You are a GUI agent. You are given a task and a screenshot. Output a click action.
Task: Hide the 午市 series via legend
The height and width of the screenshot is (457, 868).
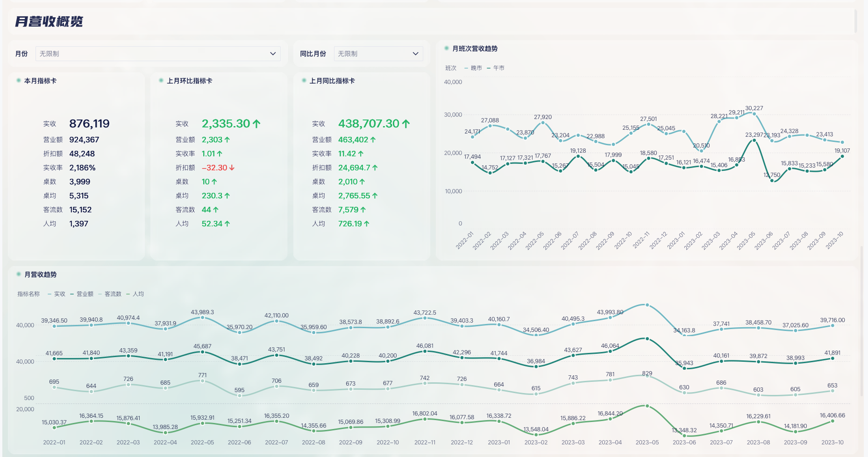click(496, 68)
